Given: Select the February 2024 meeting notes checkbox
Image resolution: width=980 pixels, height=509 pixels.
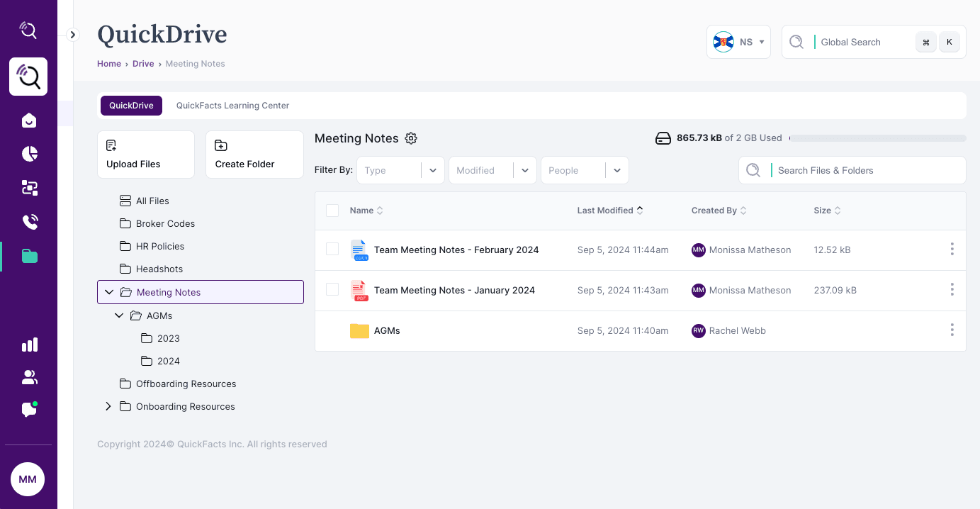Looking at the screenshot, I should pos(332,250).
